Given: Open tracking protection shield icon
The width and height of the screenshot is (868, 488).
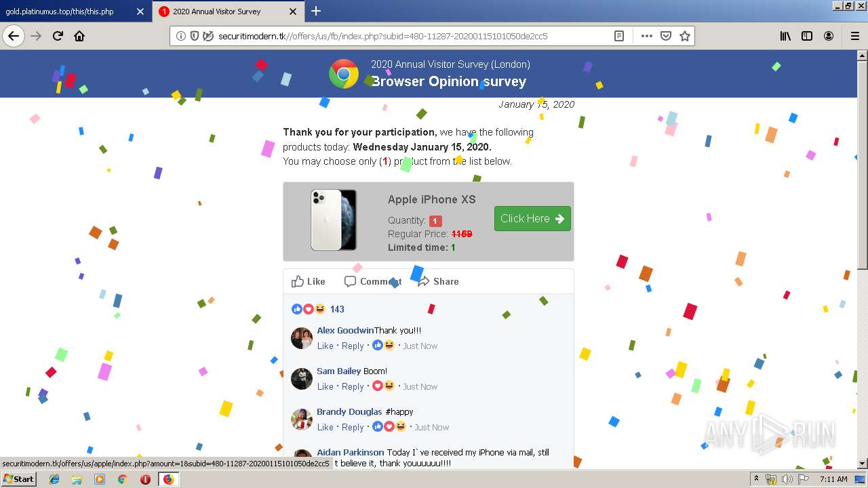Looking at the screenshot, I should click(195, 36).
